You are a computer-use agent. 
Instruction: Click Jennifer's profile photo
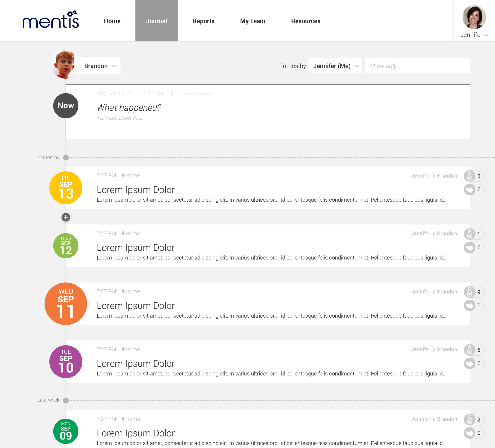click(474, 17)
